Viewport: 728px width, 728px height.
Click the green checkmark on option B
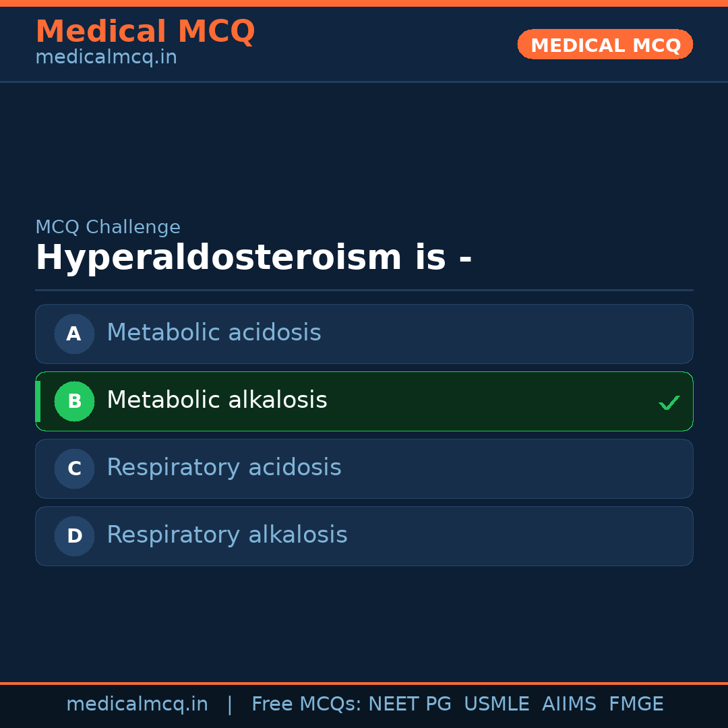(x=669, y=402)
